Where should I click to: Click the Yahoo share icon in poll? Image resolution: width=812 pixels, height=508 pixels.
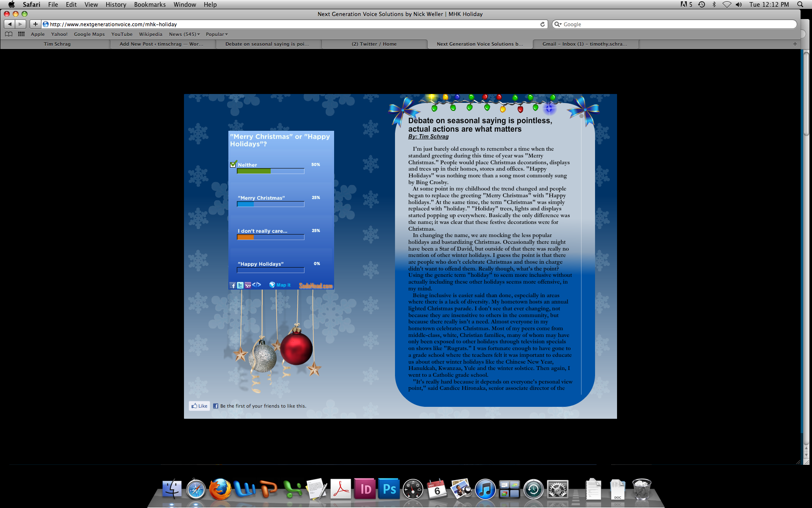248,286
